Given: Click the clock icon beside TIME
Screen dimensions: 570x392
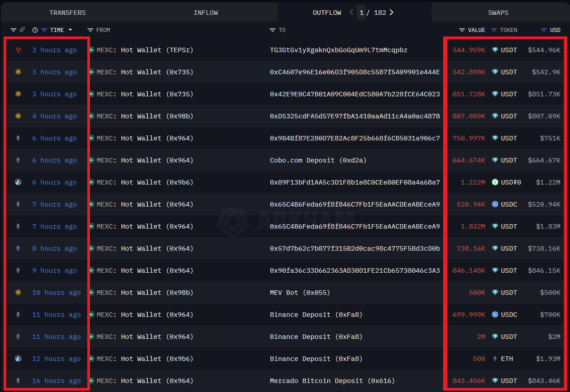Looking at the screenshot, I should click(x=35, y=30).
